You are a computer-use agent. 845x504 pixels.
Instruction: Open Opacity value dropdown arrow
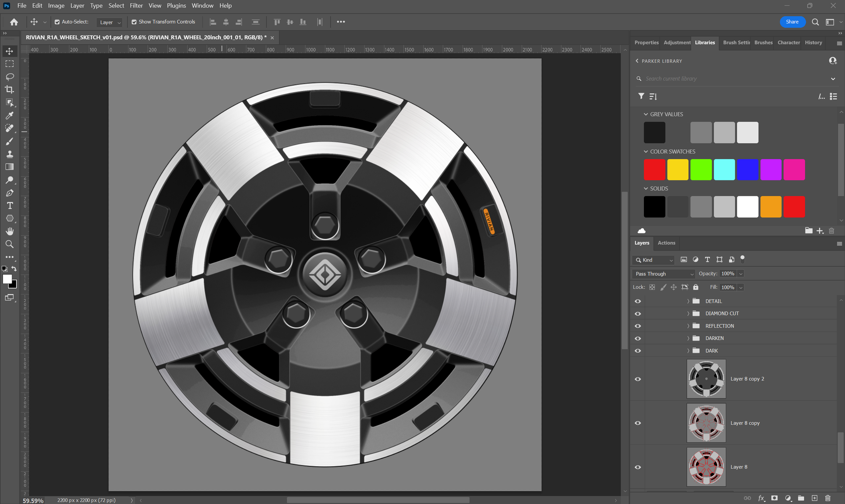coord(741,274)
